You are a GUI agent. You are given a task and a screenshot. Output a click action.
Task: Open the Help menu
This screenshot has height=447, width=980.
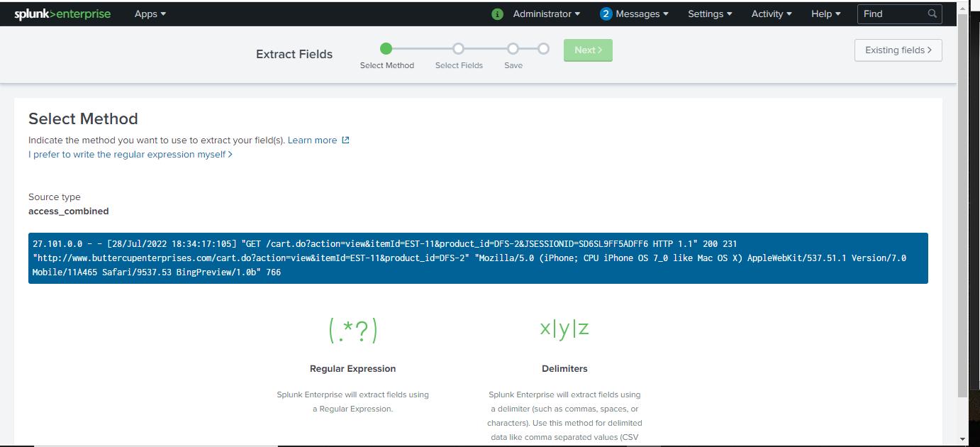825,13
